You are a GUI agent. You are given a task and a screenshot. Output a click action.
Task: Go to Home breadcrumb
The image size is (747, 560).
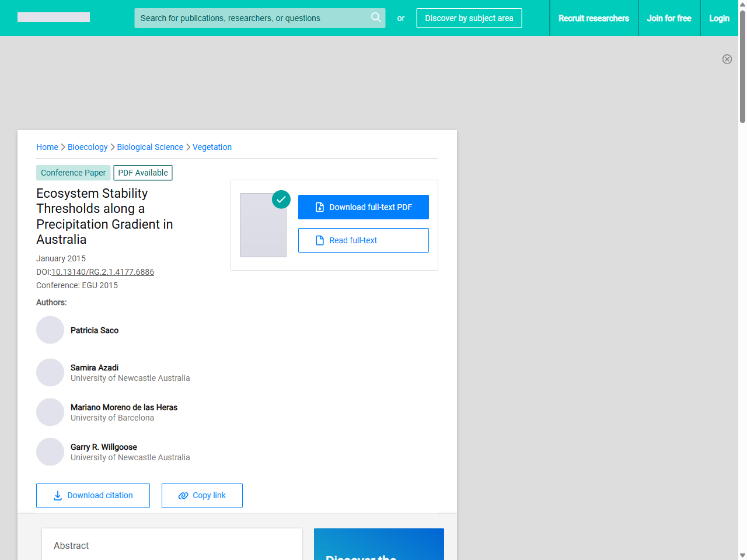coord(47,147)
